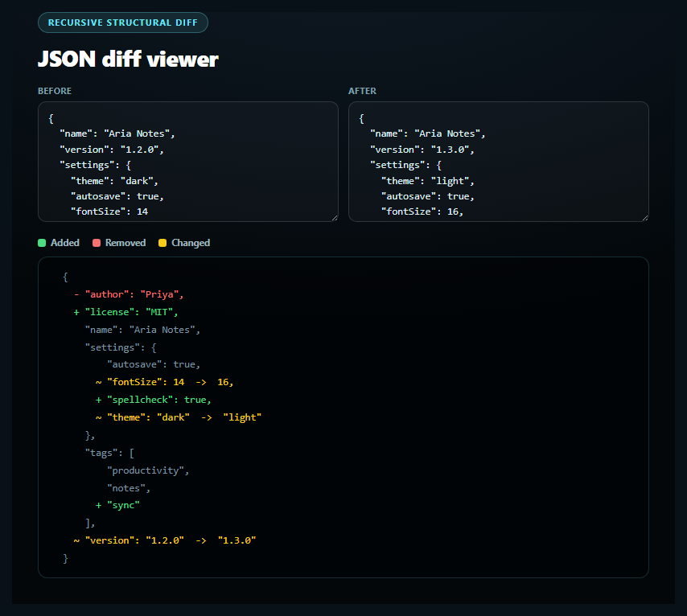Click "fontSize": 14 in BEFORE textarea
Screen dimensions: 687x616
coord(109,211)
